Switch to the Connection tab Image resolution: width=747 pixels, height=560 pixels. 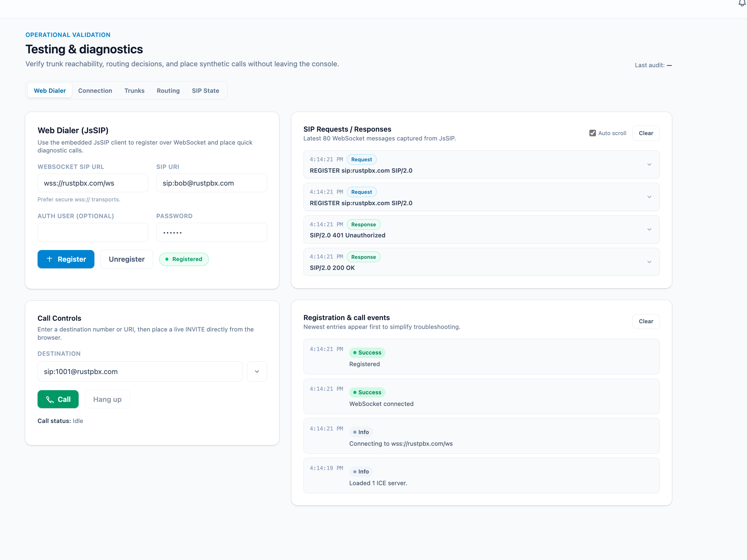[x=95, y=91]
